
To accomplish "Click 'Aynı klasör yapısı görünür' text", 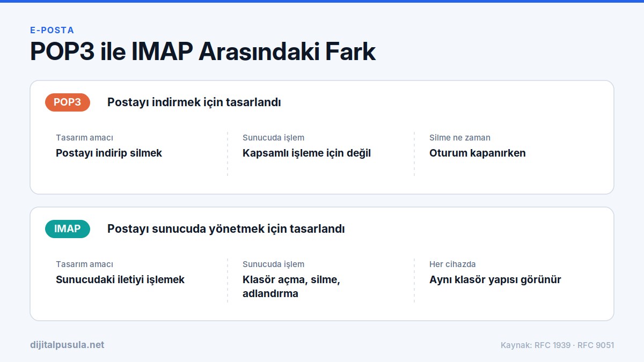I will [x=495, y=279].
